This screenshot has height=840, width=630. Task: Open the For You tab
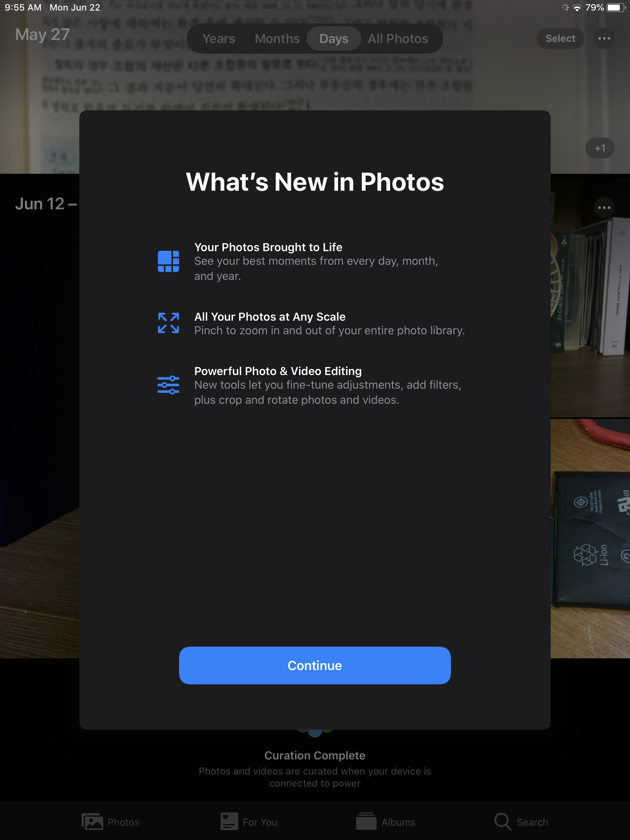(x=249, y=822)
